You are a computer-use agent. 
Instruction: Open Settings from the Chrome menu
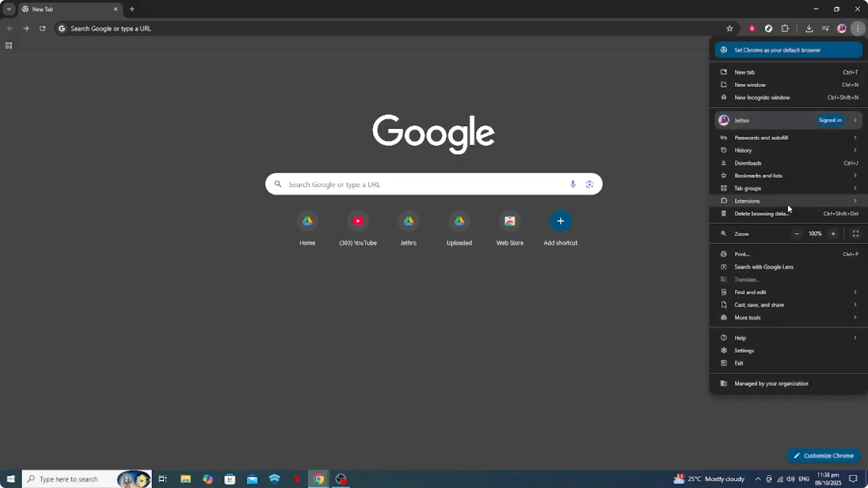tap(744, 350)
